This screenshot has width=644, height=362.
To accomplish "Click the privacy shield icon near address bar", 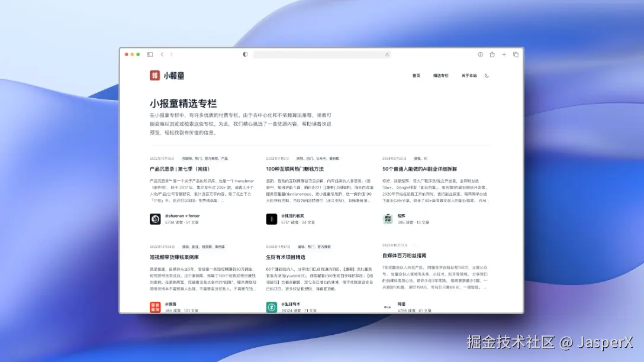I will tap(244, 54).
